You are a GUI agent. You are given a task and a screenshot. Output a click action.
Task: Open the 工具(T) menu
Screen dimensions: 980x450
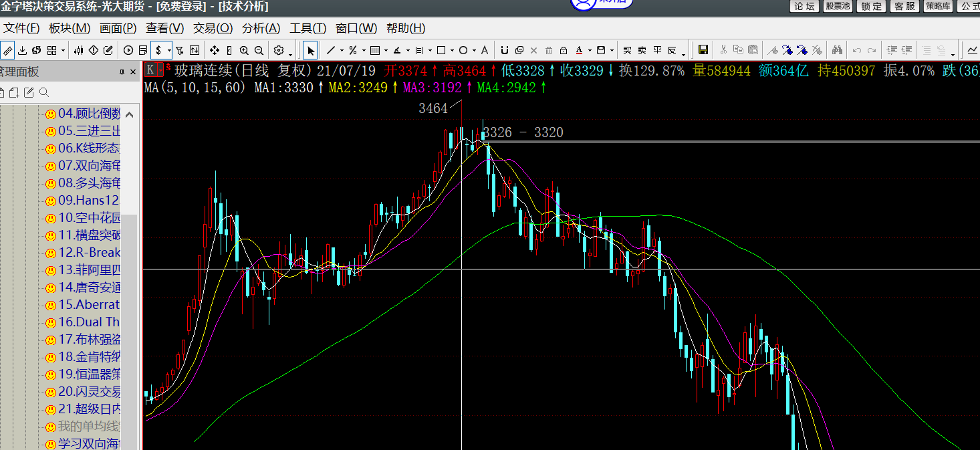pos(308,28)
